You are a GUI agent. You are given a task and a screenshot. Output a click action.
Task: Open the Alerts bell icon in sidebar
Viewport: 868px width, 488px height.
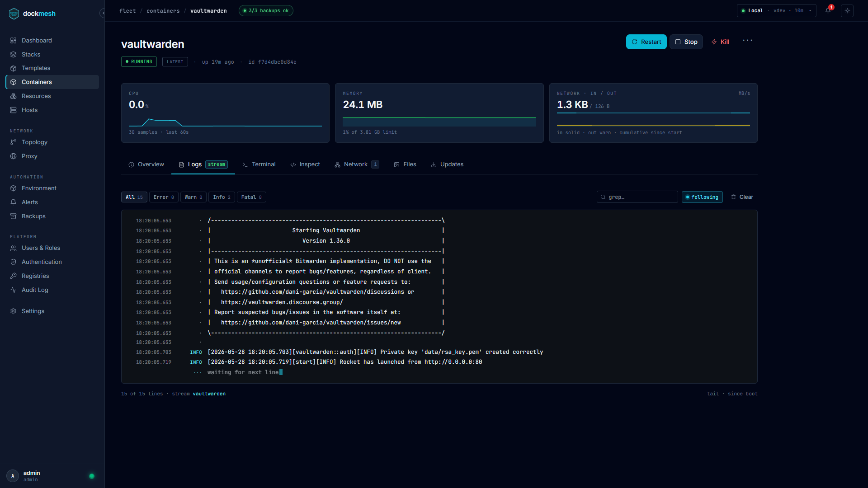[x=14, y=202]
